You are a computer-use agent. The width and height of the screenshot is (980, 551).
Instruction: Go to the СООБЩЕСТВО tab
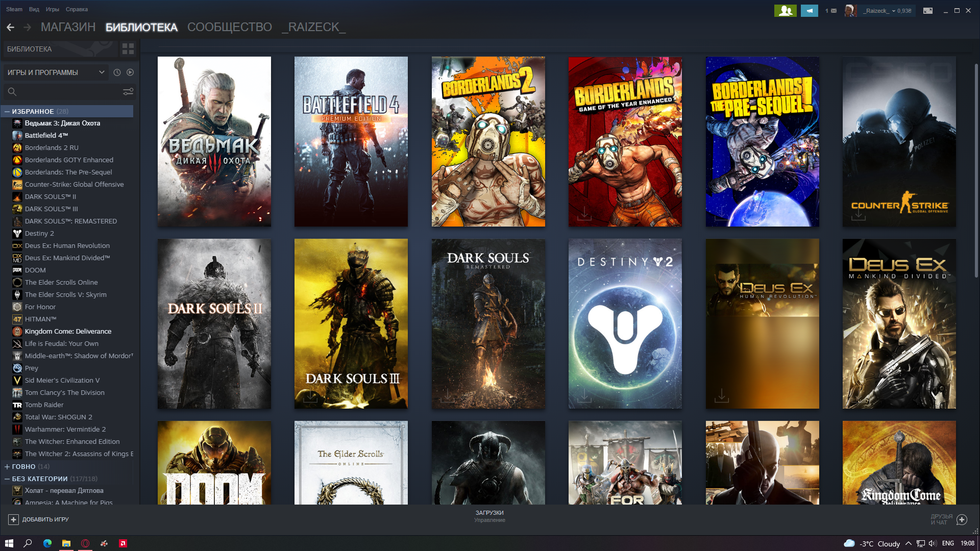click(230, 27)
